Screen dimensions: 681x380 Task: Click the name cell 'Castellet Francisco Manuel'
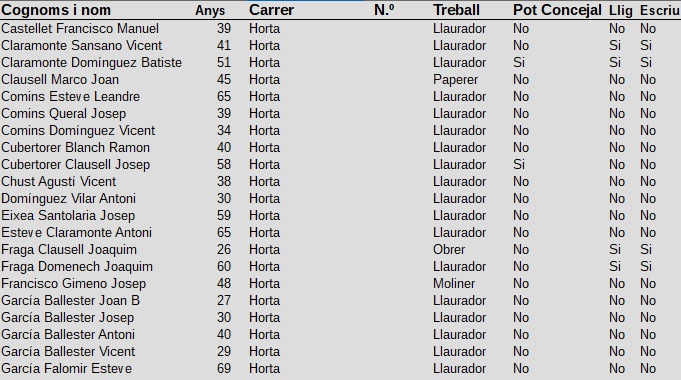[80, 29]
